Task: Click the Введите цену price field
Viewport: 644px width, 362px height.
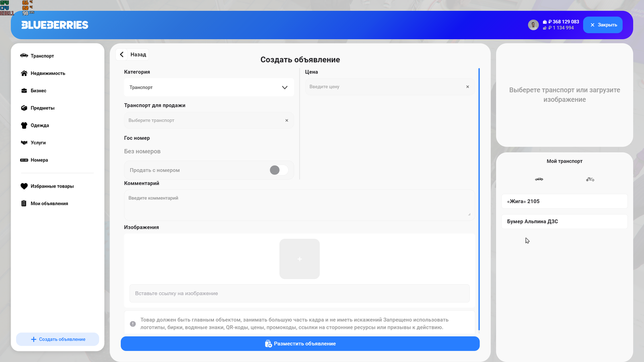Action: (x=389, y=86)
